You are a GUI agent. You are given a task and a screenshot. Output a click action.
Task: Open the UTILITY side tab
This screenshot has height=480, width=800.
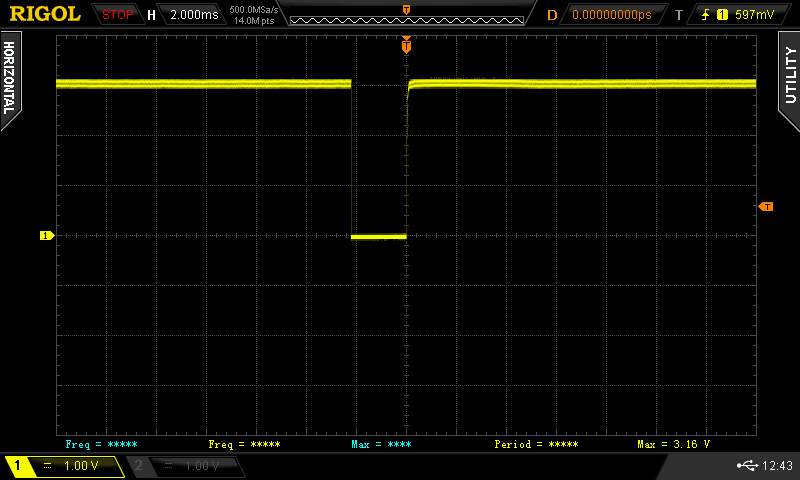[790, 76]
